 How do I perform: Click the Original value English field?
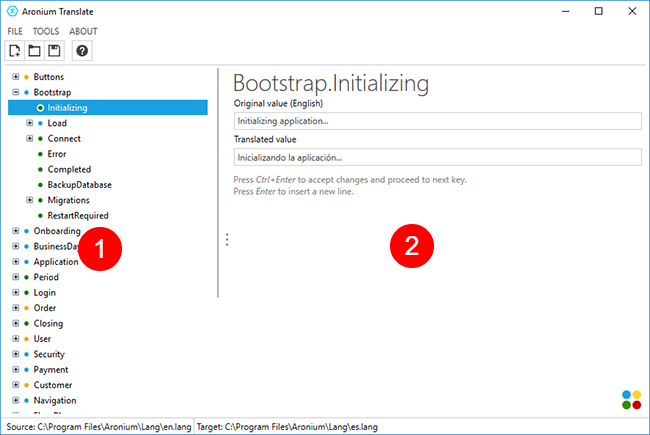click(436, 121)
